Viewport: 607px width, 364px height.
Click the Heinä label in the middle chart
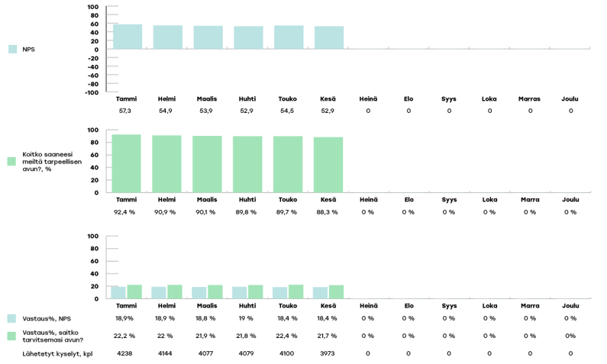tap(367, 200)
